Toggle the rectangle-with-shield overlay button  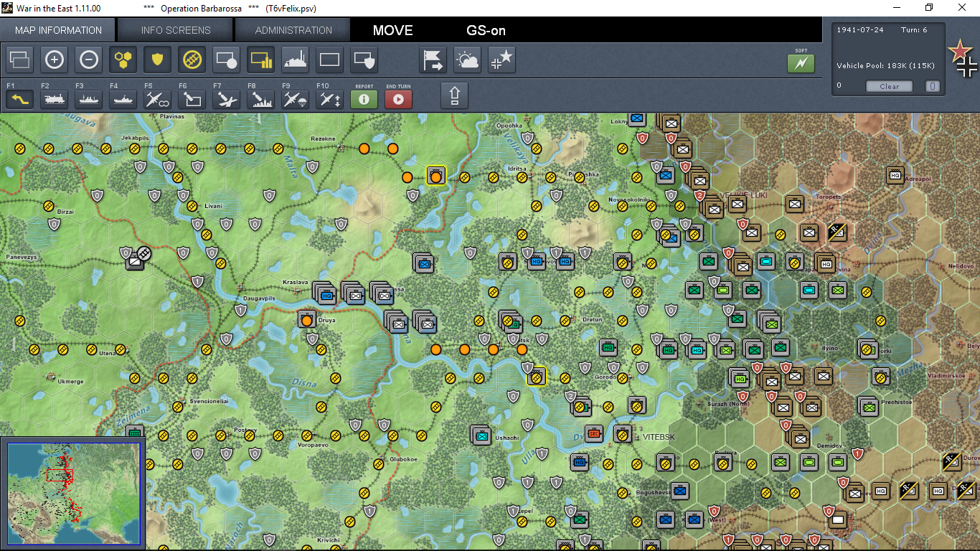click(364, 60)
